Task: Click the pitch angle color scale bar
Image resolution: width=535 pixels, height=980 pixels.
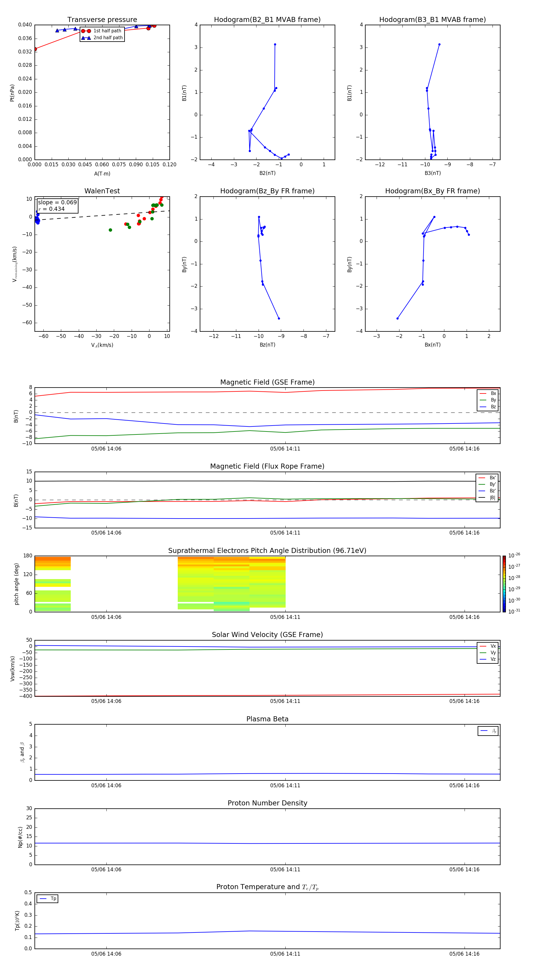Action: (504, 584)
